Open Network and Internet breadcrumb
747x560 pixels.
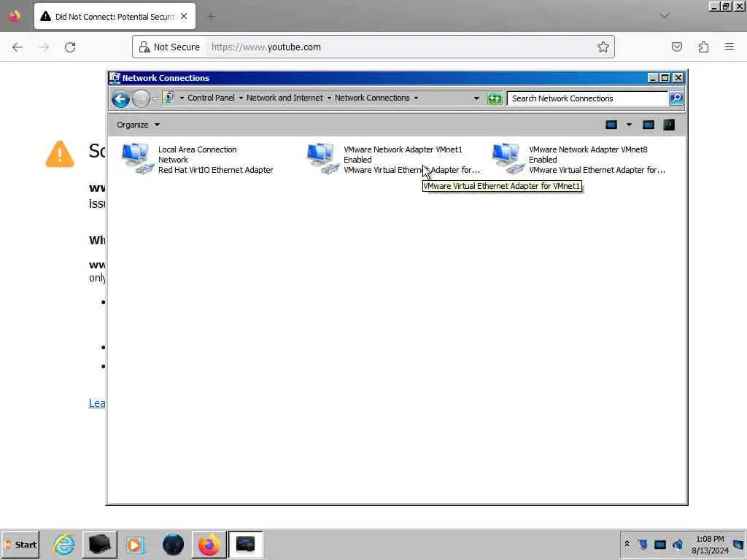click(285, 98)
